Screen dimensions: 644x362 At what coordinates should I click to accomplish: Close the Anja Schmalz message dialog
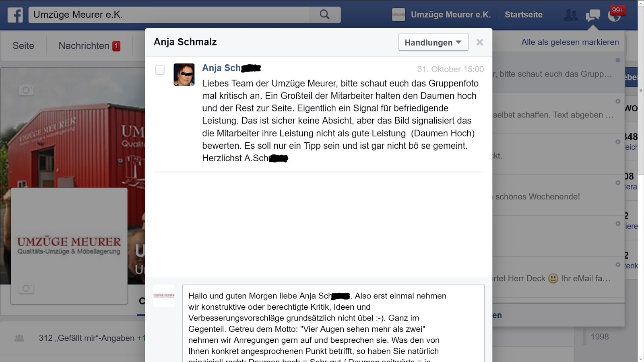coord(479,42)
